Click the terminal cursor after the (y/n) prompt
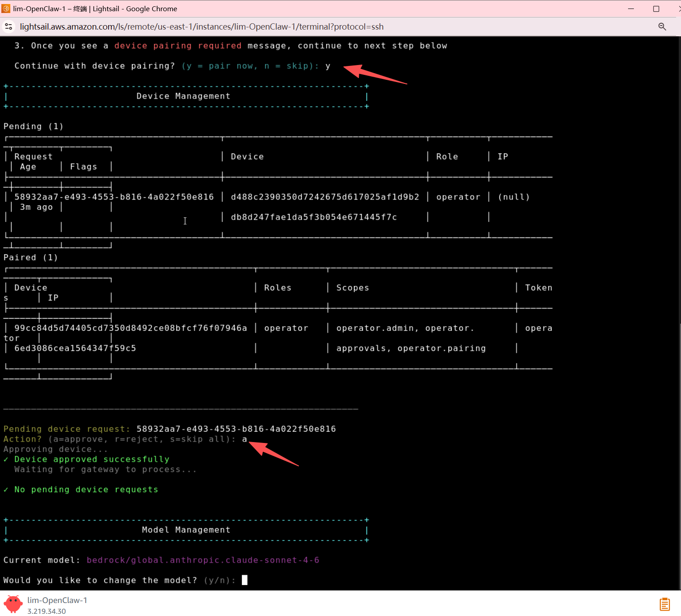Viewport: 681px width, 616px height. click(x=244, y=580)
